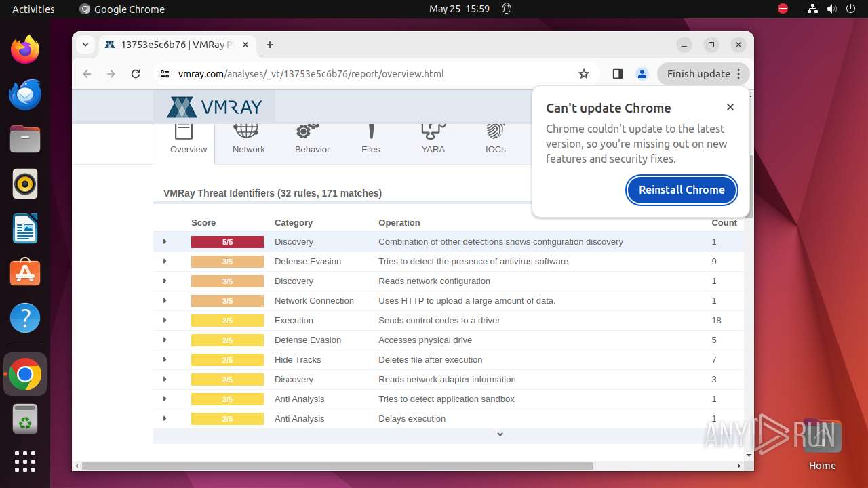Expand the Accesses physical drive row
This screenshot has width=868, height=488.
[165, 340]
